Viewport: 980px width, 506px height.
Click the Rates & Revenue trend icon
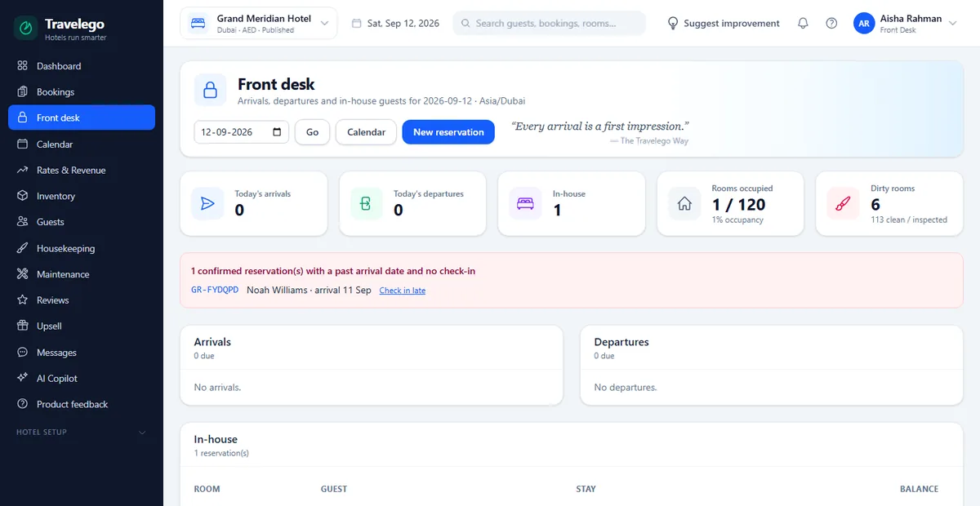(x=22, y=170)
